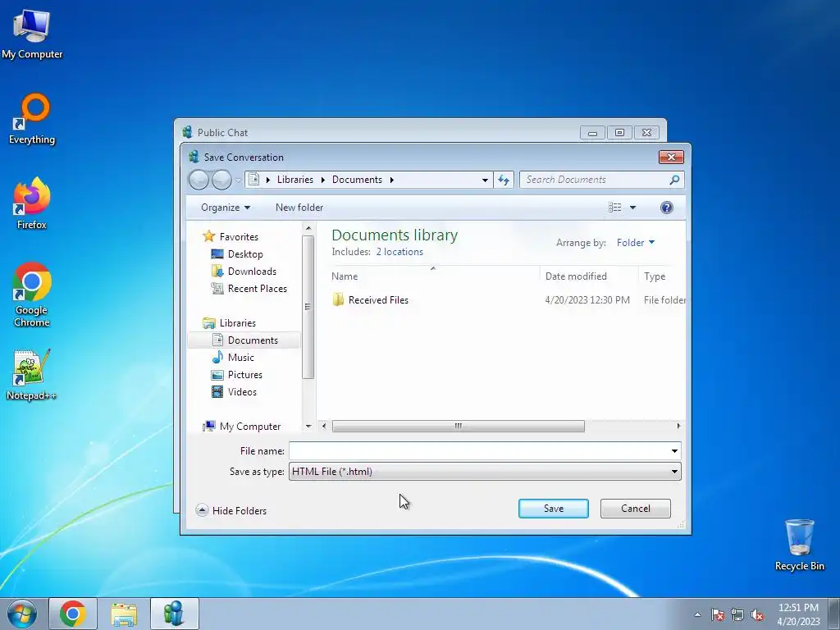The width and height of the screenshot is (840, 630).
Task: Click Documents in the address breadcrumb
Action: [357, 180]
